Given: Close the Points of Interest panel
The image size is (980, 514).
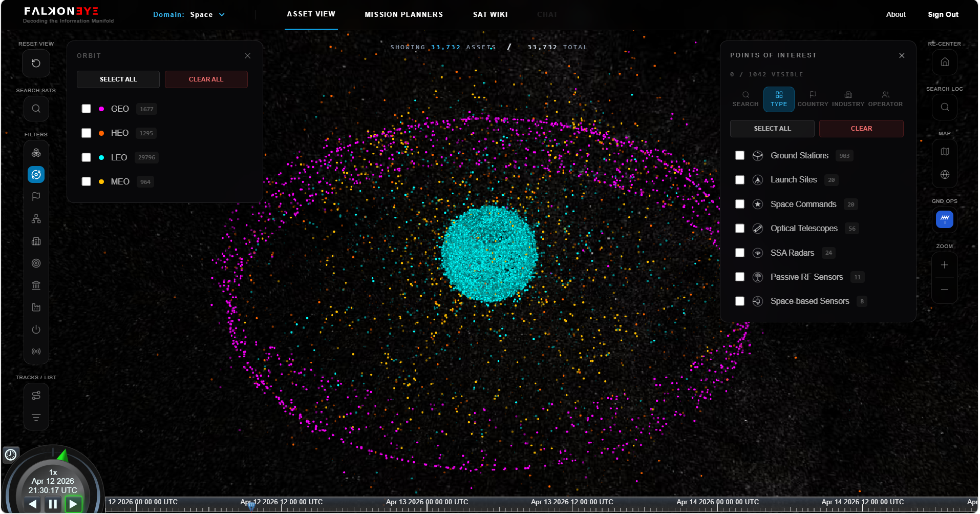Looking at the screenshot, I should [902, 55].
